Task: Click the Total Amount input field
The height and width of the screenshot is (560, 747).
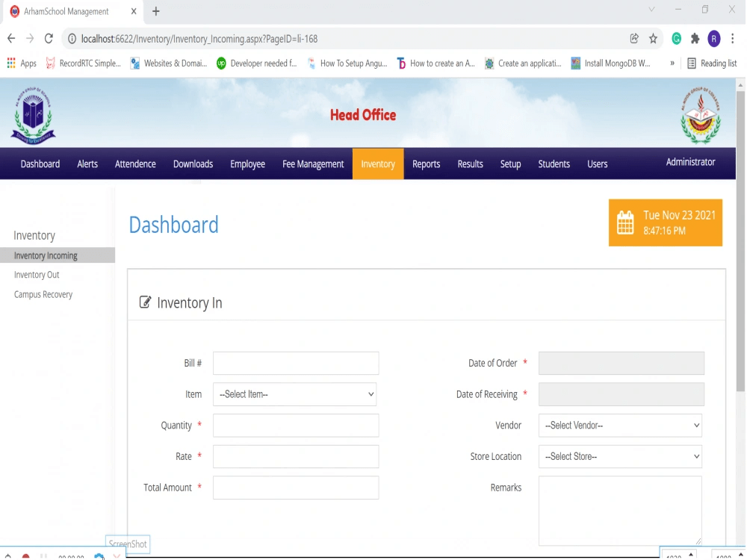Action: (x=296, y=488)
